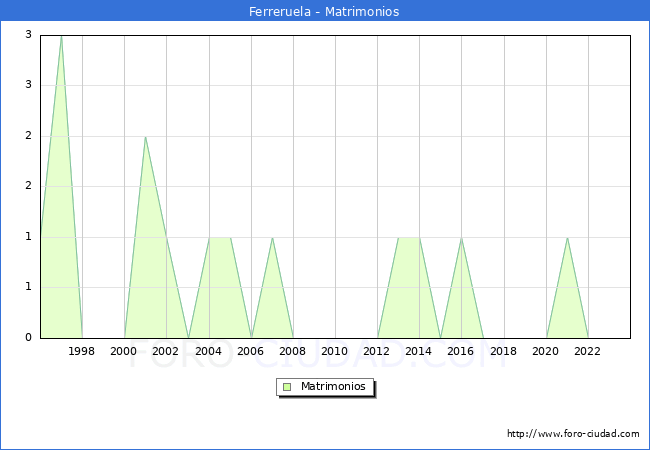Click the green Matrimonios legend swatch
Viewport: 650px width, 450px height.
(286, 386)
